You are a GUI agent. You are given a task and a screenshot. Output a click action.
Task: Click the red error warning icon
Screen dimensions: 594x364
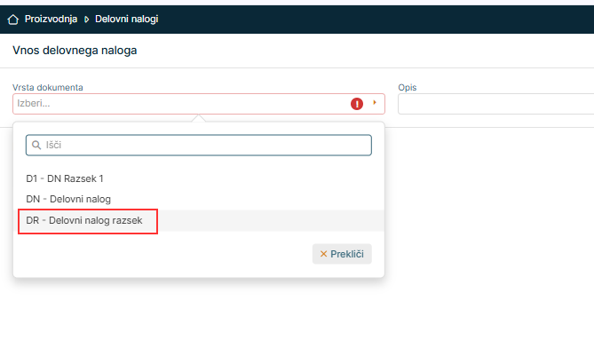click(357, 104)
